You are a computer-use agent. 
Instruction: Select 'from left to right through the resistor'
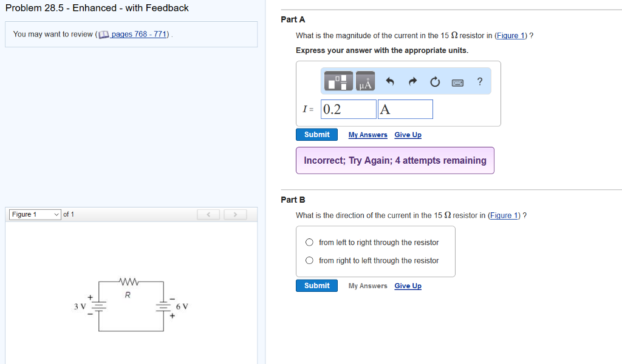(x=310, y=243)
